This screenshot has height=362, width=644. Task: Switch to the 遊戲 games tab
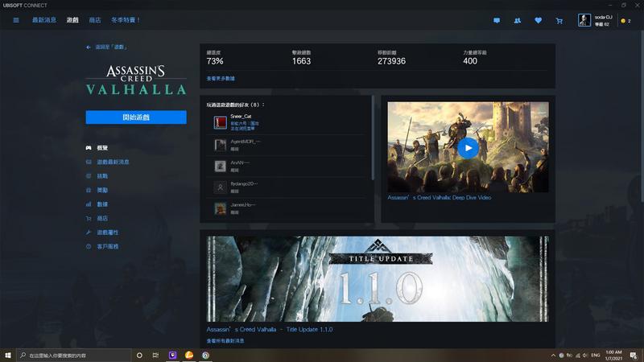tap(72, 20)
